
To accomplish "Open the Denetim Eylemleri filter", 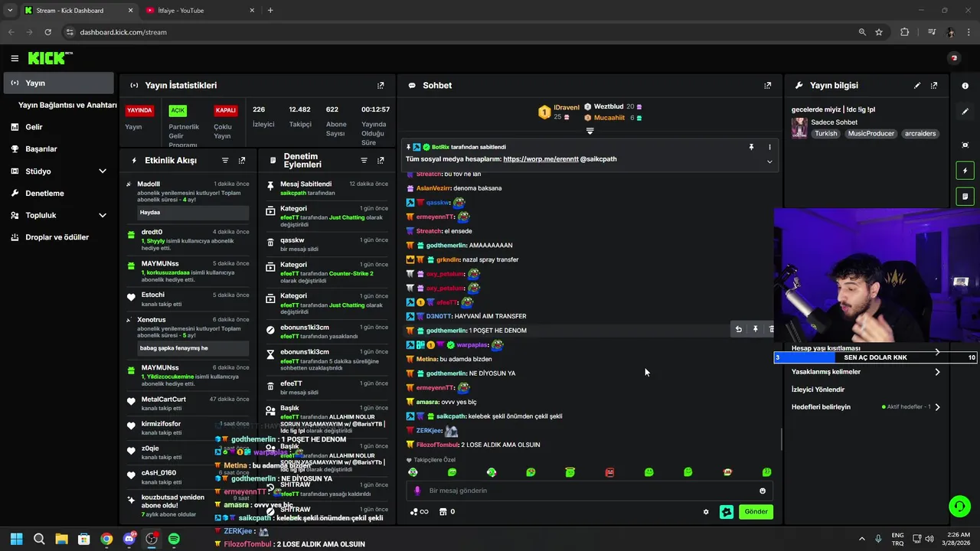I will [x=364, y=161].
